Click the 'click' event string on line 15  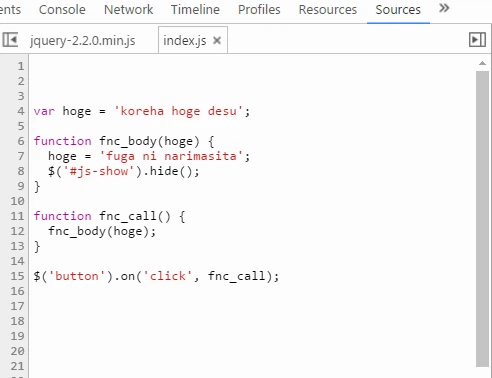pos(168,276)
